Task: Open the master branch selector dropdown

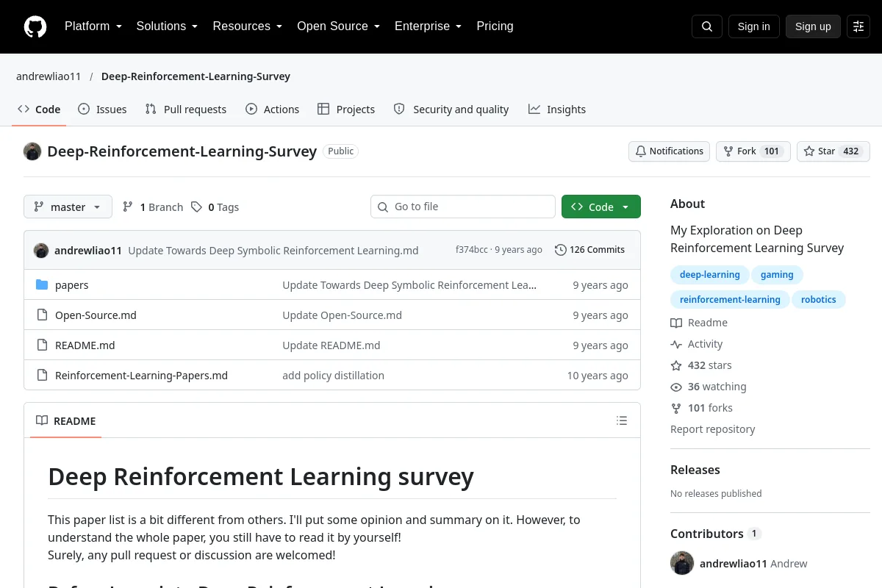Action: tap(68, 207)
